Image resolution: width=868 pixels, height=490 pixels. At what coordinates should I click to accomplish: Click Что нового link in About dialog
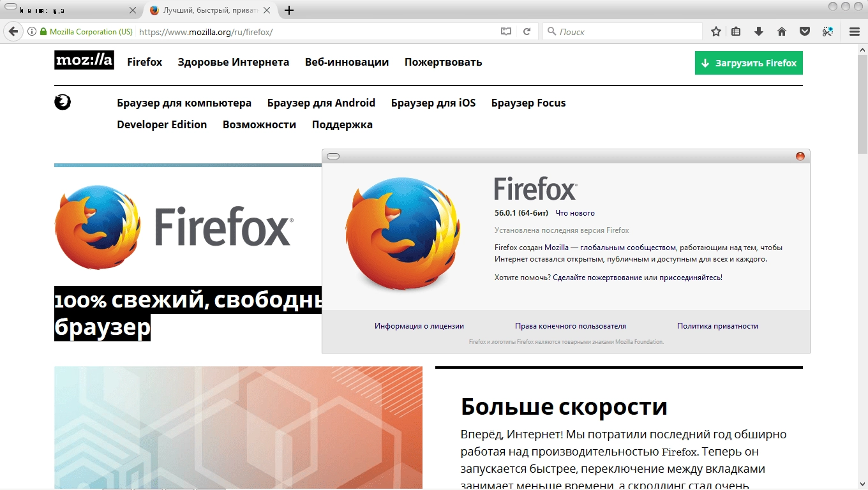(574, 213)
